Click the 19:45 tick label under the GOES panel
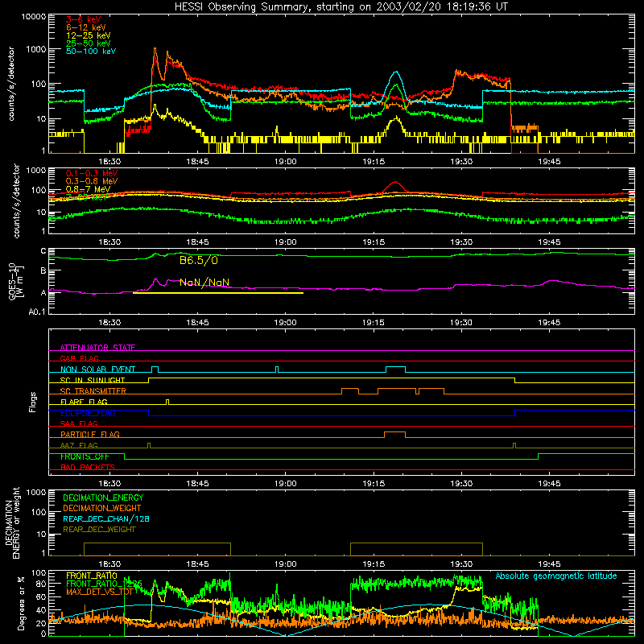The height and width of the screenshot is (644, 644). (x=549, y=323)
